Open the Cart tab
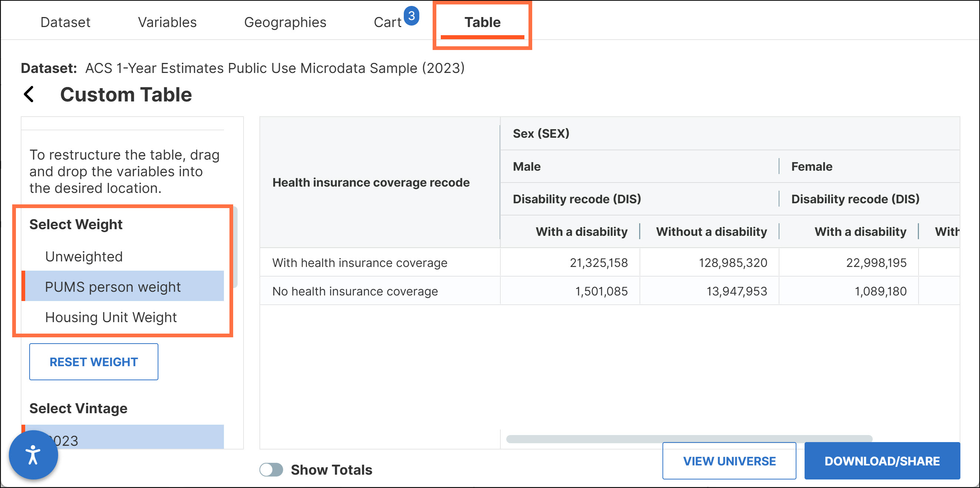 [387, 22]
